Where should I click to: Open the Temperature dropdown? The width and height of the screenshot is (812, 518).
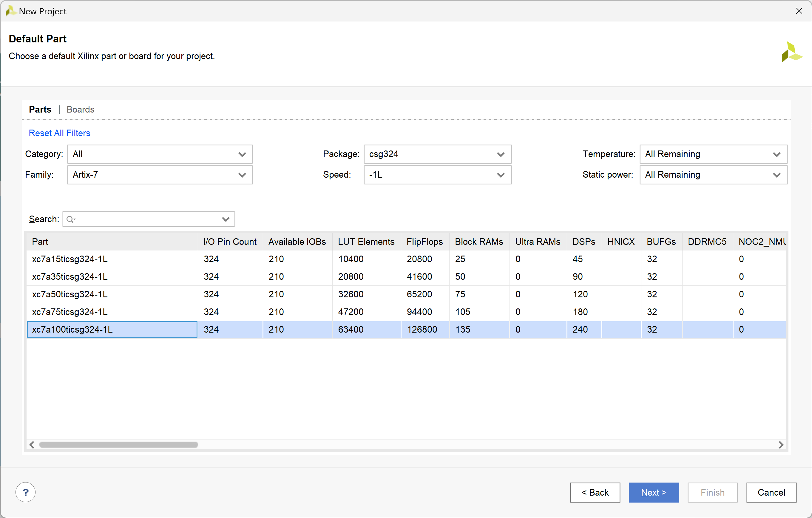(x=713, y=154)
